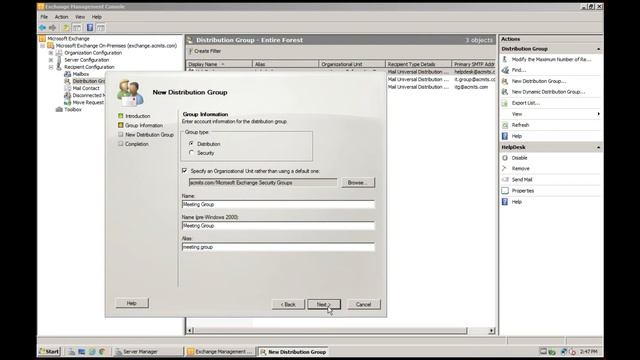640x360 pixels.
Task: Click the Name input field
Action: [278, 204]
